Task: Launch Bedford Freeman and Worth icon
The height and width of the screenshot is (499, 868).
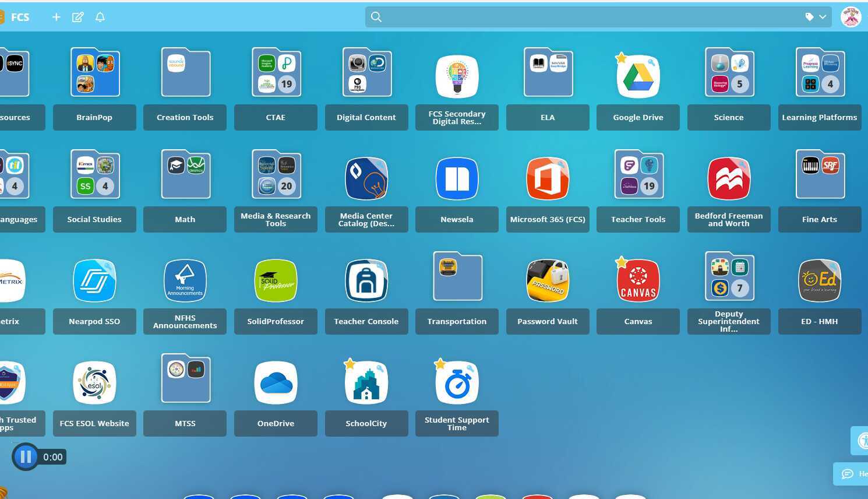Action: coord(729,178)
